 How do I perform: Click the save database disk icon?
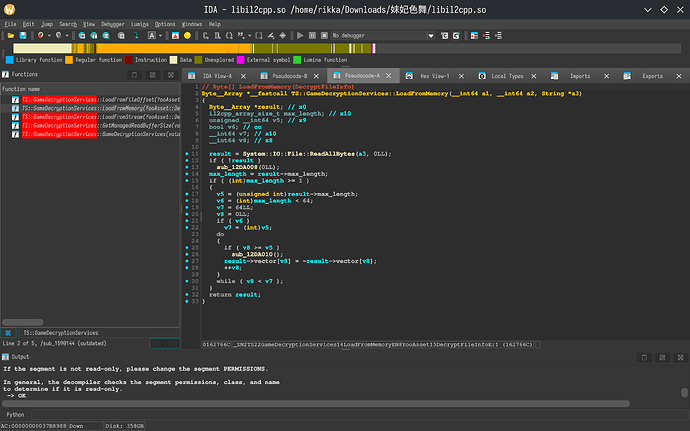(23, 36)
